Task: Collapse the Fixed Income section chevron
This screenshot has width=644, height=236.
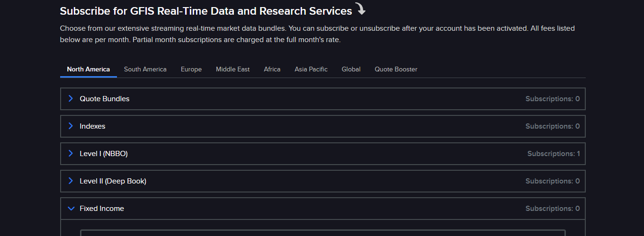Action: (71, 208)
